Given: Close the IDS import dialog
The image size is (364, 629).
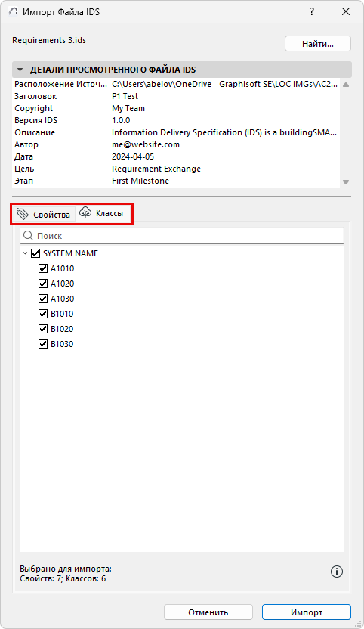Looking at the screenshot, I should click(x=346, y=11).
